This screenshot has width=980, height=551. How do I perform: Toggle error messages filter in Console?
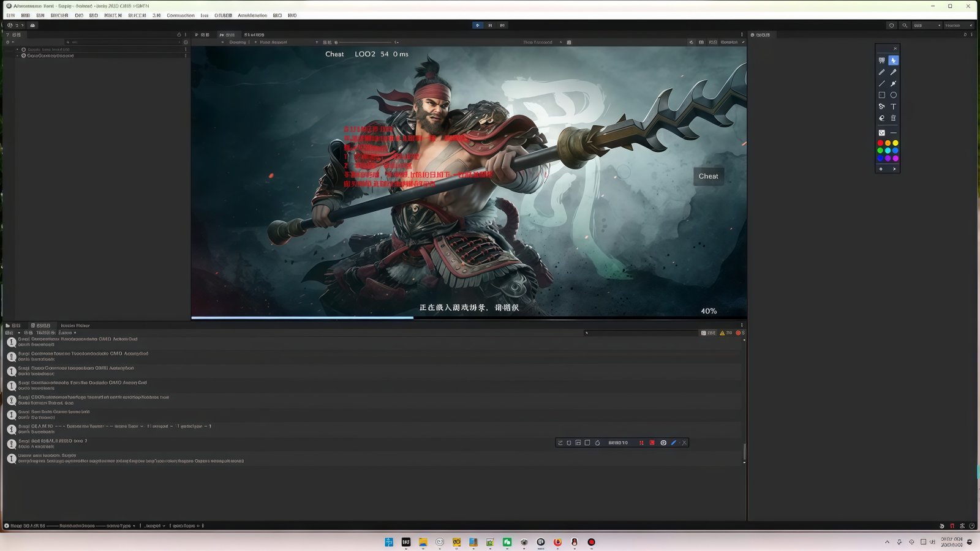tap(740, 333)
